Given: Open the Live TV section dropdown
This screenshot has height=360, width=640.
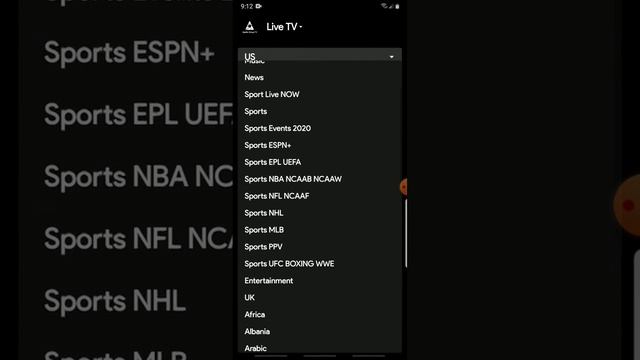Looking at the screenshot, I should pyautogui.click(x=284, y=27).
